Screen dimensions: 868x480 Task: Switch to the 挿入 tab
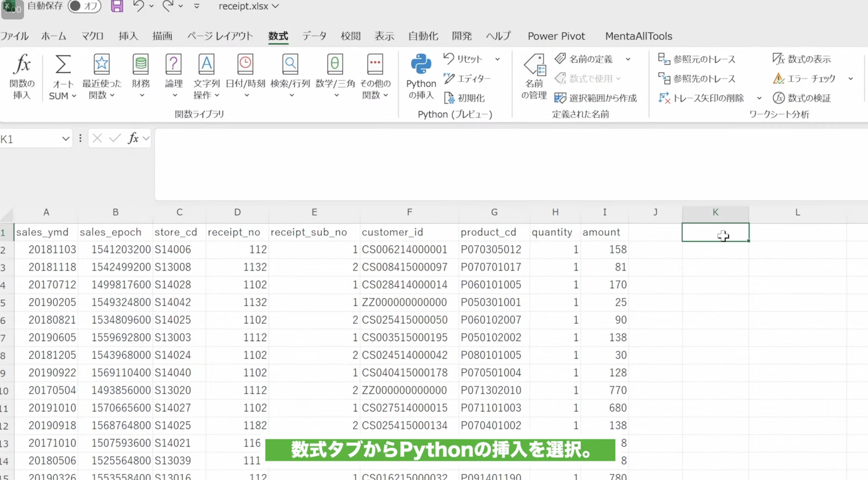click(128, 36)
